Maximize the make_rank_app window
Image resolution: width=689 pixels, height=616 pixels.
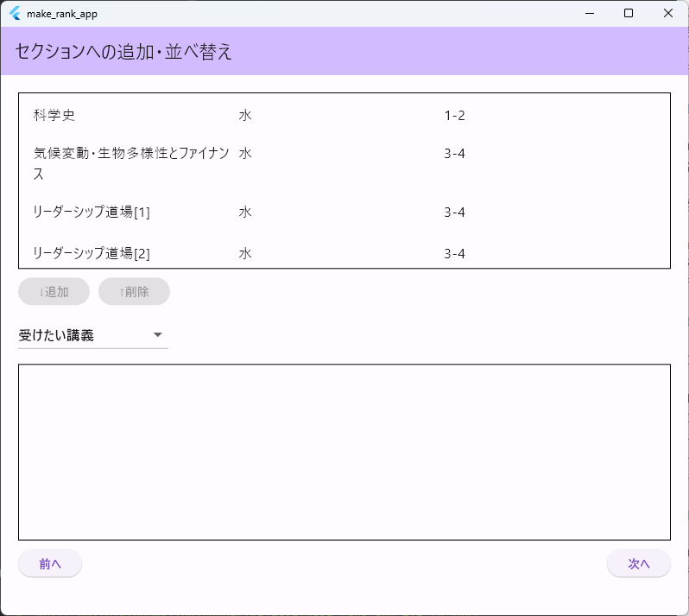coord(629,13)
